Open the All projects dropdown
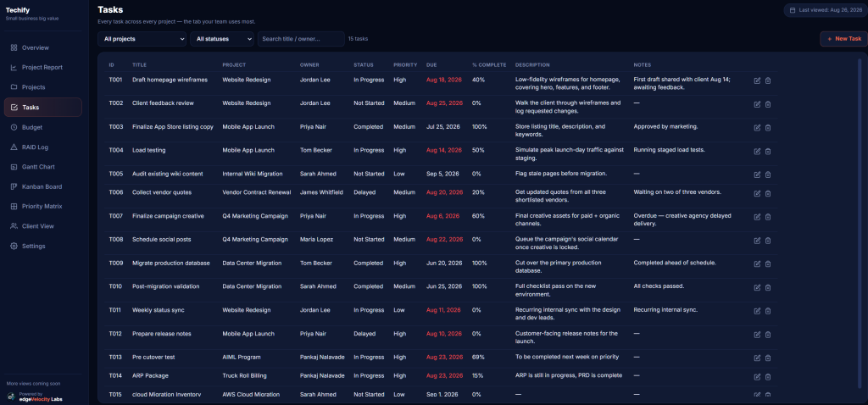The image size is (868, 405). pos(142,39)
